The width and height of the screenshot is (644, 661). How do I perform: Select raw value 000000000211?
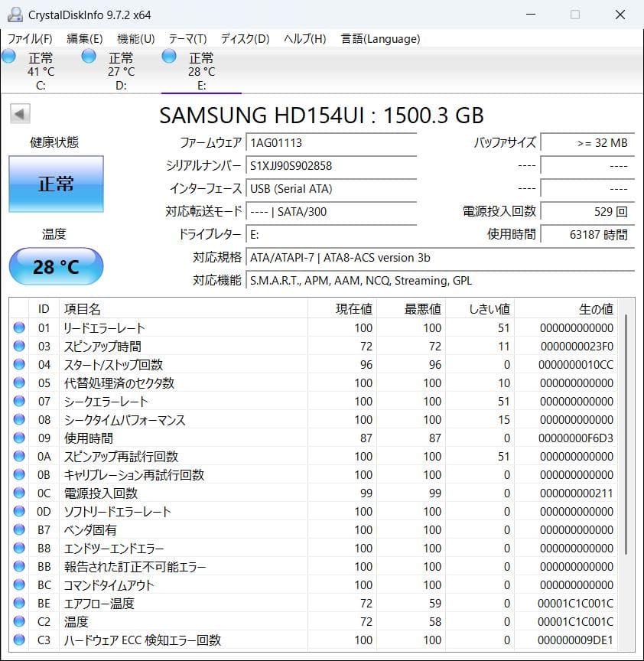click(x=577, y=493)
